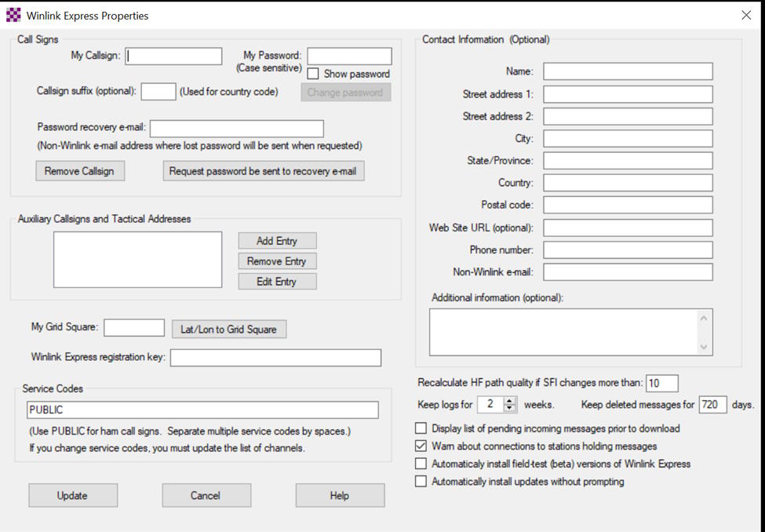Uncheck Warn about connections to stations holding messages
Image resolution: width=765 pixels, height=532 pixels.
(x=421, y=446)
